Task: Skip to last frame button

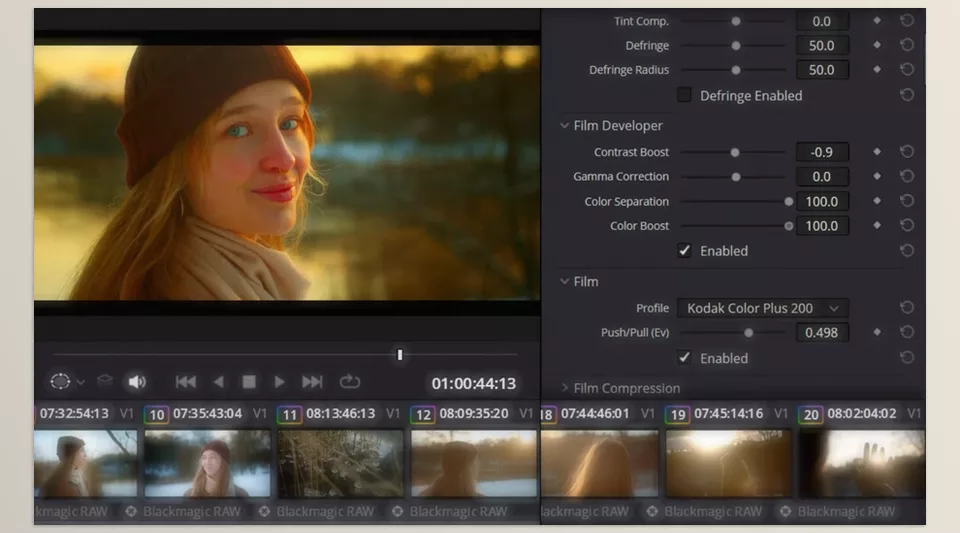Action: point(312,382)
